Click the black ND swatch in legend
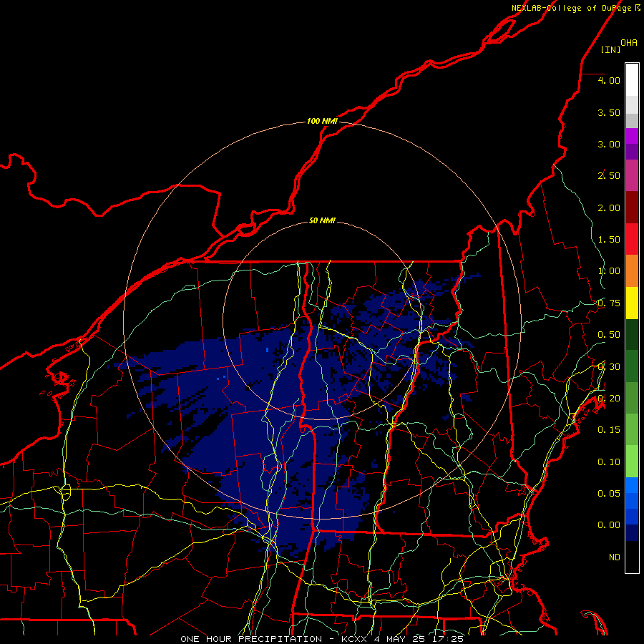This screenshot has width=644, height=644. point(632,557)
